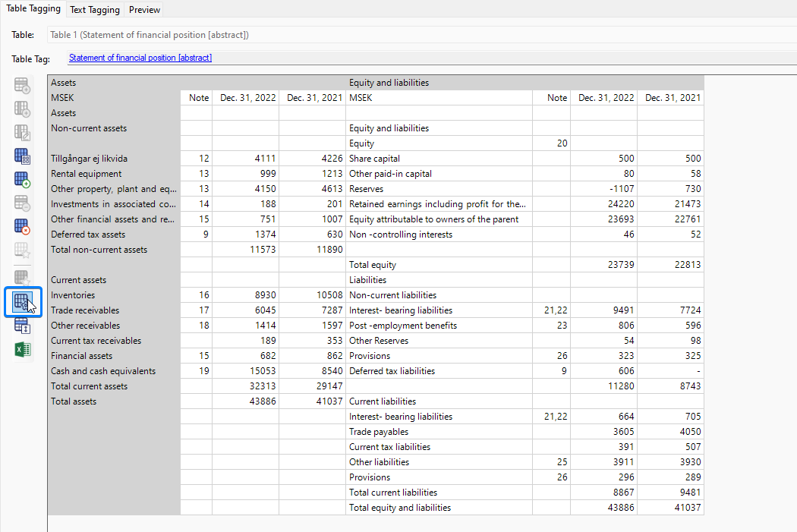Select the 'Post -employment benefits' cell
797x532 pixels.
pyautogui.click(x=439, y=326)
